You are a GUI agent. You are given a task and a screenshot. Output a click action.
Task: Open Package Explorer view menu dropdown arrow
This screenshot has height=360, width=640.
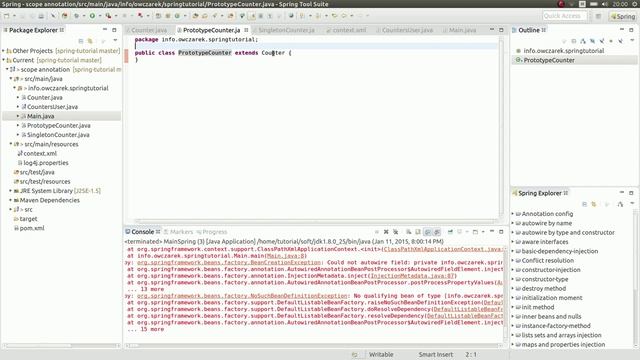[116, 41]
